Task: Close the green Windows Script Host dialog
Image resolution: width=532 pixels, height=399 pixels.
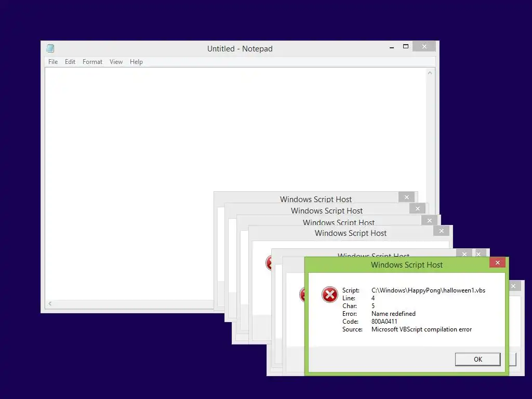Action: tap(497, 262)
